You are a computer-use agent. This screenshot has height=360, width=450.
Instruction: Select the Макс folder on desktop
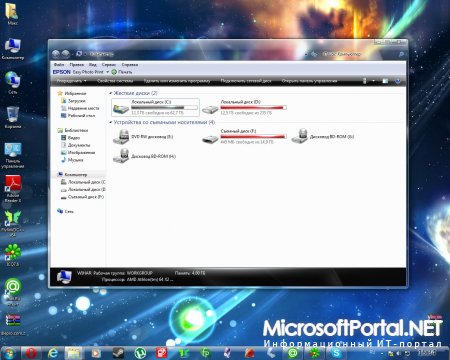(12, 14)
